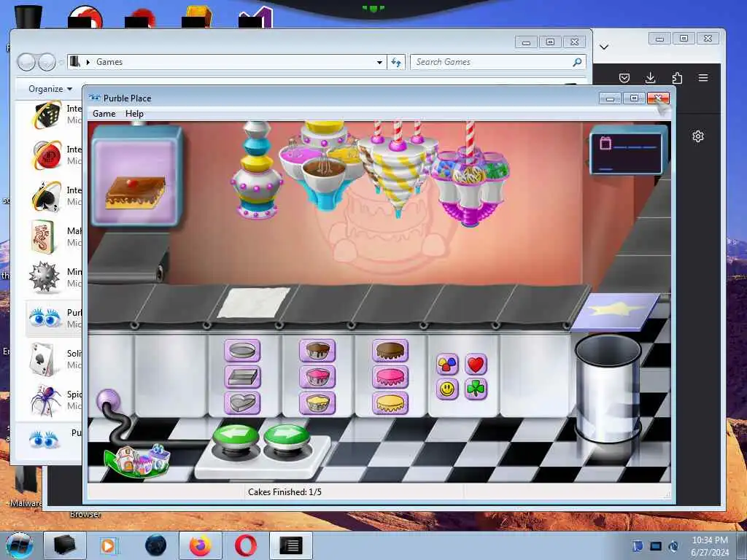
Task: Click the white paper on conveyor belt
Action: click(253, 302)
